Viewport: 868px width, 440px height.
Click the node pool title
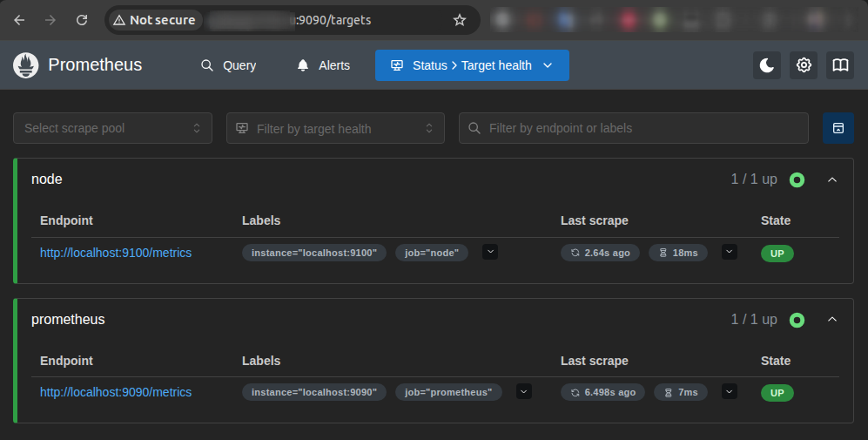(46, 179)
